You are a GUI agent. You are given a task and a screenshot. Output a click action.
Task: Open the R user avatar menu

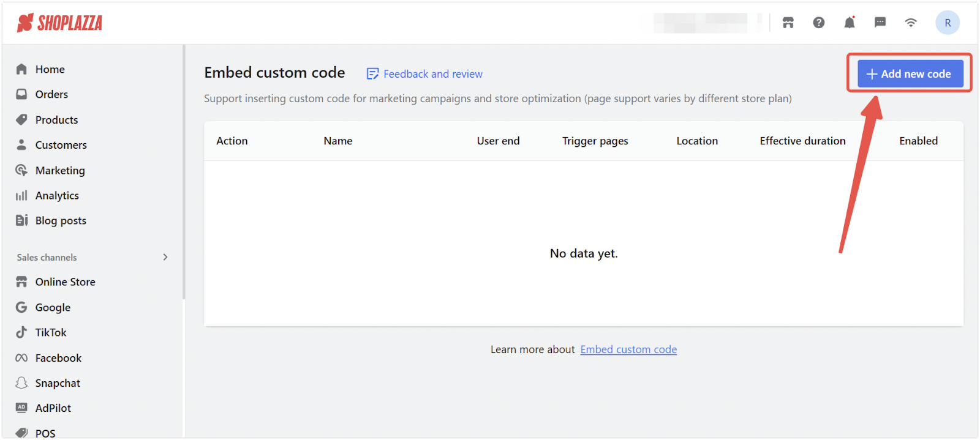[x=948, y=23]
